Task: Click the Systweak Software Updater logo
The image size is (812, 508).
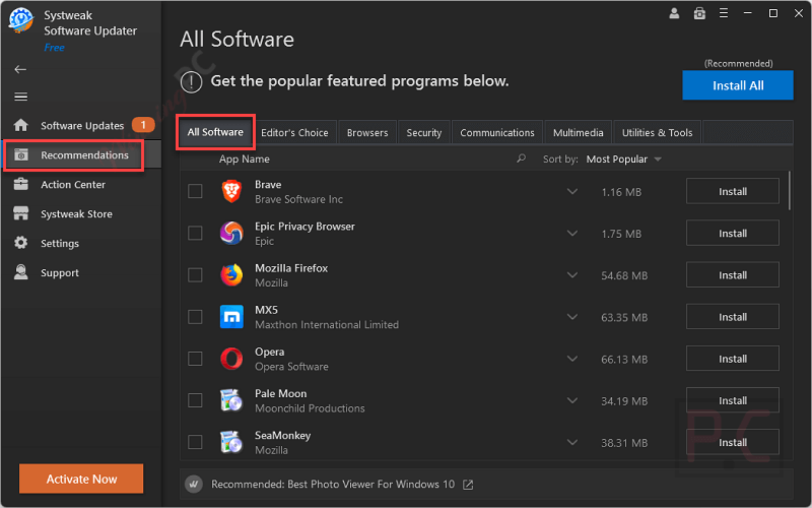Action: click(x=21, y=21)
